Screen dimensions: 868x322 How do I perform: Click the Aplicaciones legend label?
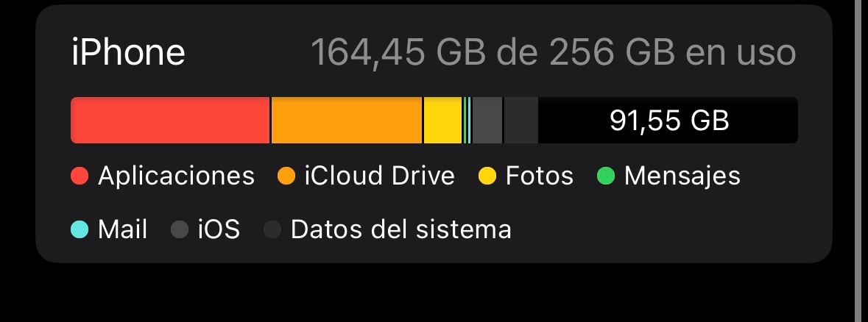click(176, 176)
